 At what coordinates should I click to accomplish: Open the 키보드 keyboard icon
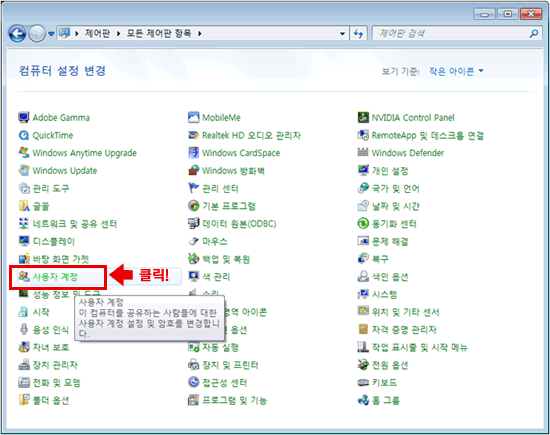point(363,382)
